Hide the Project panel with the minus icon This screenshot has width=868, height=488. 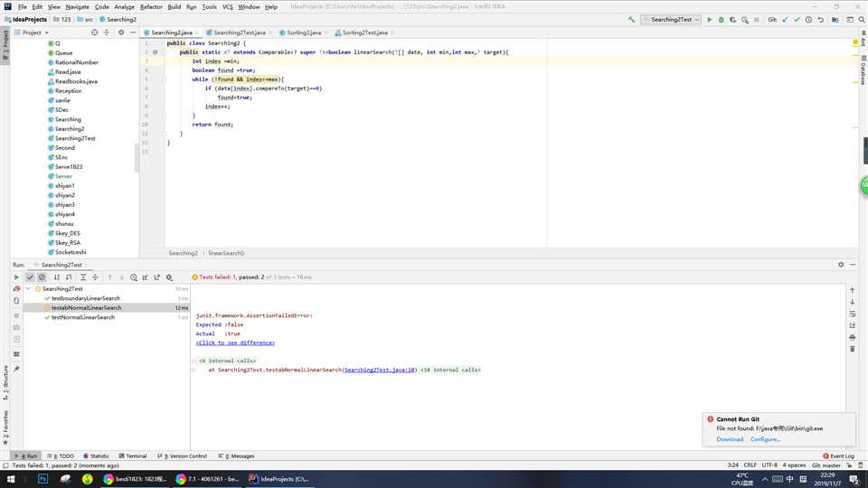(133, 33)
